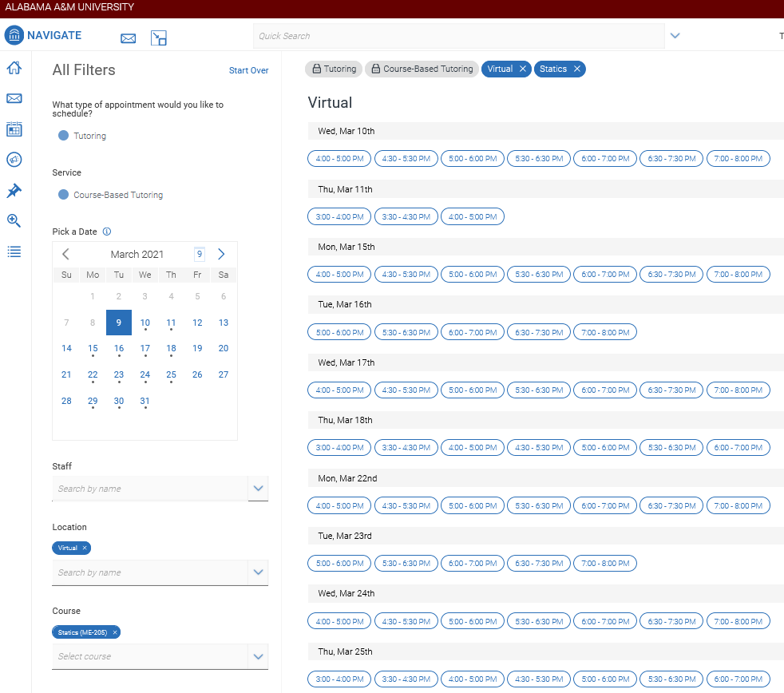
Task: Expand the Staff search dropdown
Action: click(x=258, y=488)
